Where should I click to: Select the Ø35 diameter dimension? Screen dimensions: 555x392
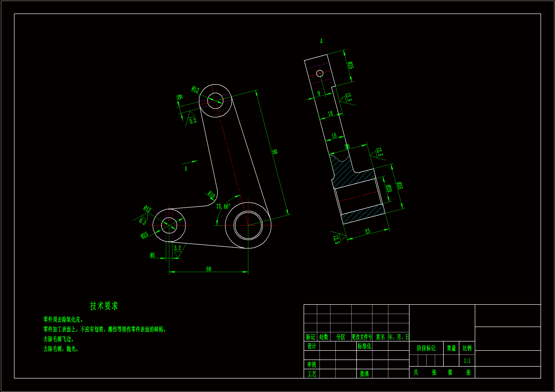tap(400, 185)
